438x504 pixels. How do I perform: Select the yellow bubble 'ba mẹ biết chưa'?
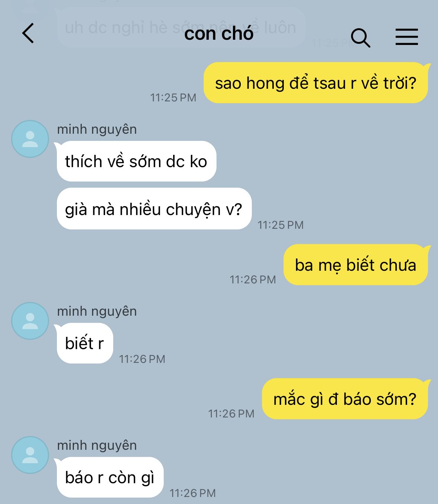356,265
